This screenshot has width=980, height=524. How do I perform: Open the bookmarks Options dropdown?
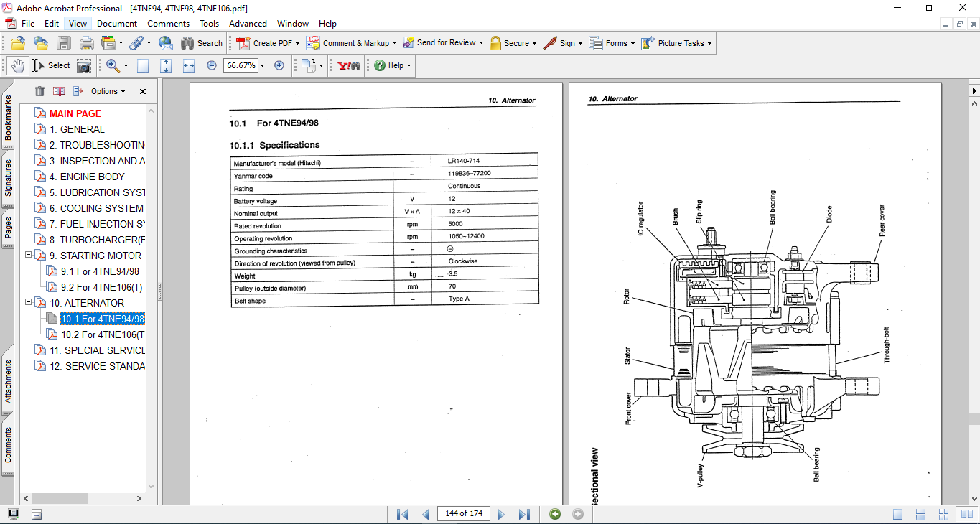click(108, 91)
